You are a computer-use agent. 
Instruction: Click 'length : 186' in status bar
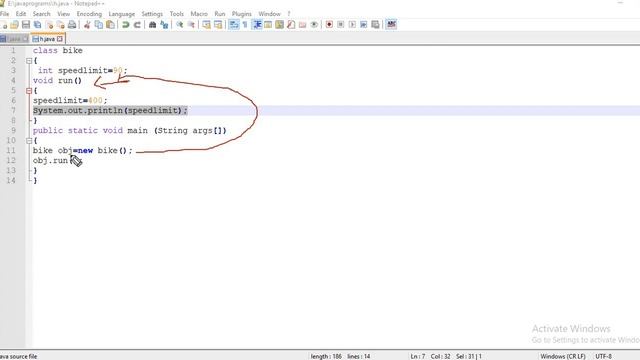click(326, 356)
